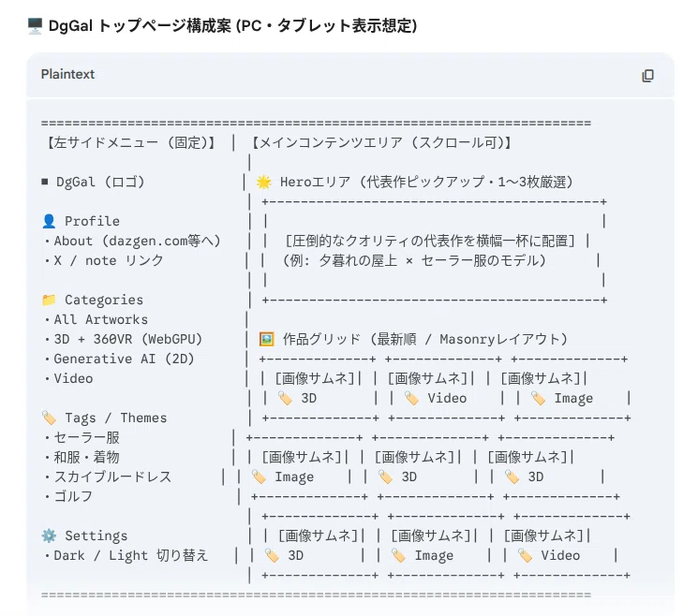The width and height of the screenshot is (698, 616).
Task: Click the Plaintext language label
Action: click(67, 74)
